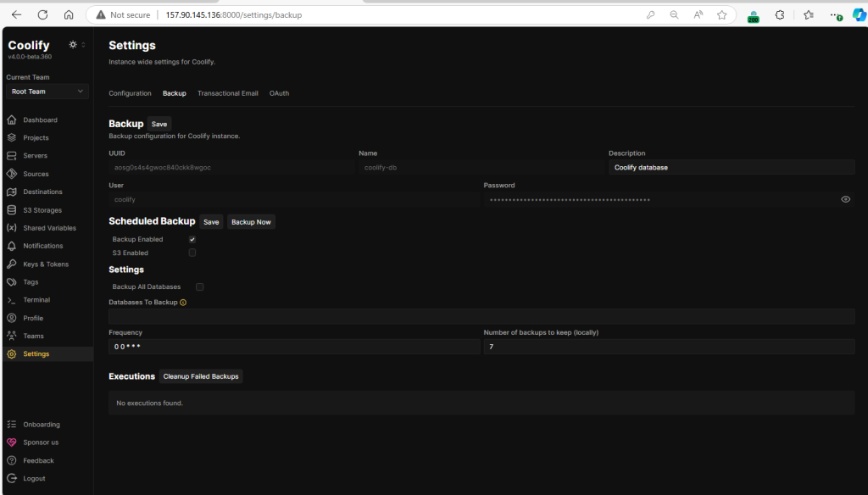868x495 pixels.
Task: Open Shared Variables icon
Action: (12, 227)
